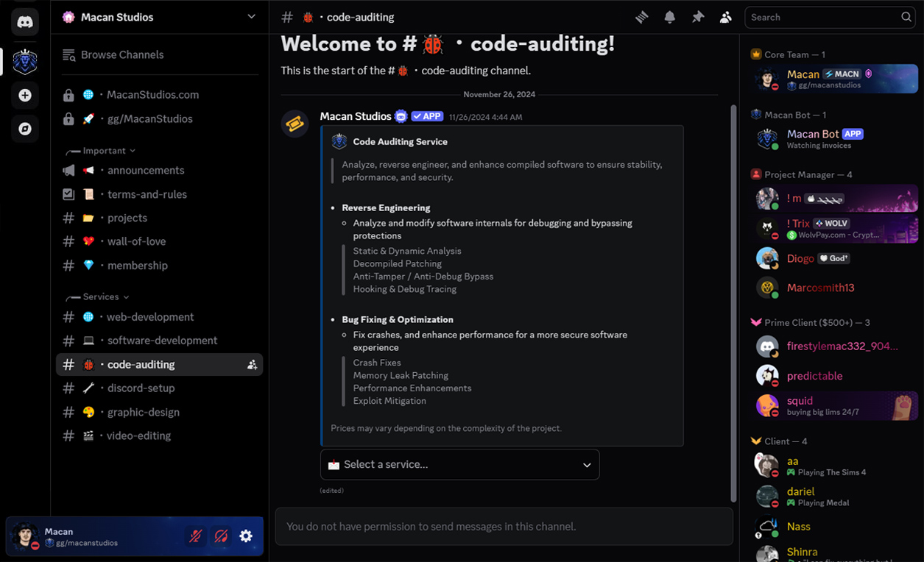Mute the microphone in user panel
The height and width of the screenshot is (562, 924).
pyautogui.click(x=195, y=536)
